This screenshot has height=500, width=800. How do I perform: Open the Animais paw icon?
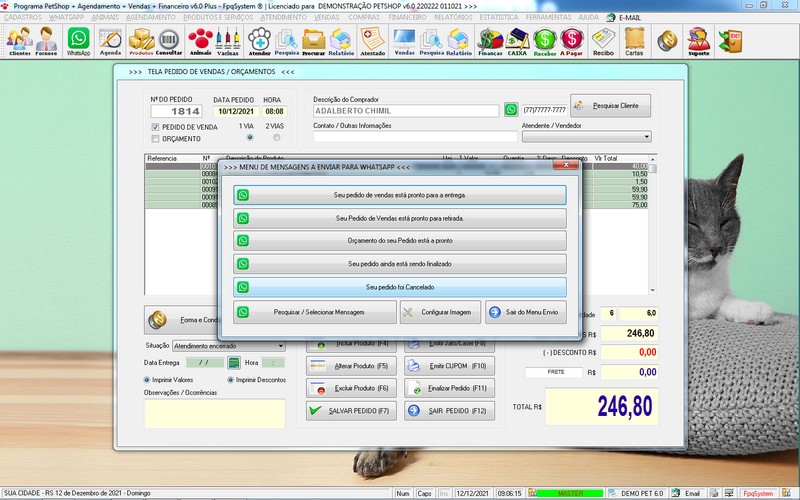point(201,41)
